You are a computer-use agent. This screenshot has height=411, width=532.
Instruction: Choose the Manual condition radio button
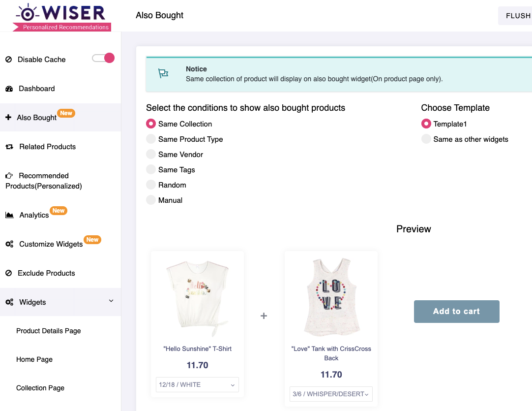pos(151,200)
